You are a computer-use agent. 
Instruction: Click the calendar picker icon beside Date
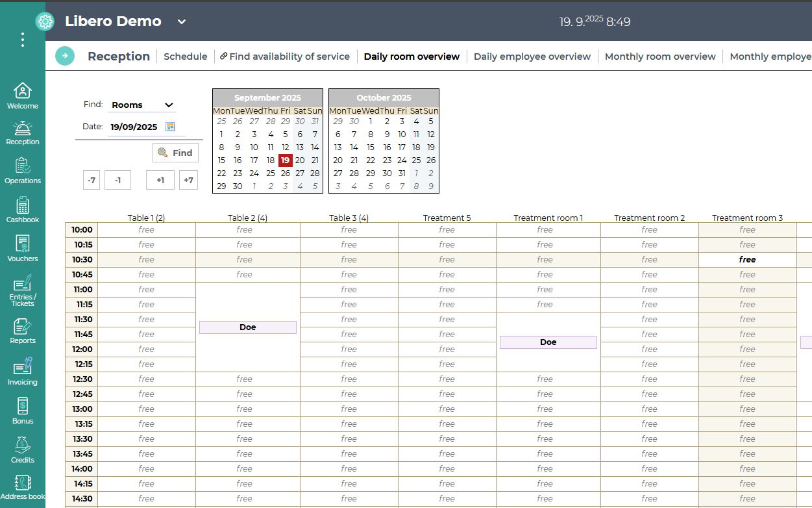[x=170, y=127]
